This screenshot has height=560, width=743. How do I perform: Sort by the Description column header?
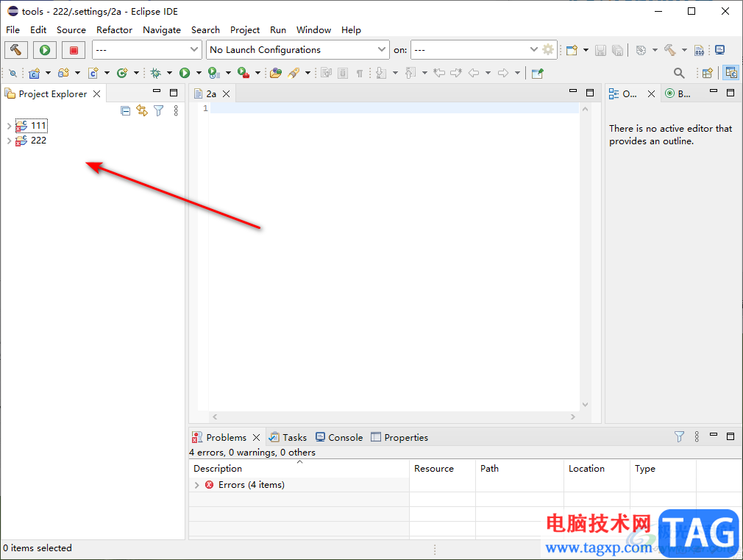point(299,469)
